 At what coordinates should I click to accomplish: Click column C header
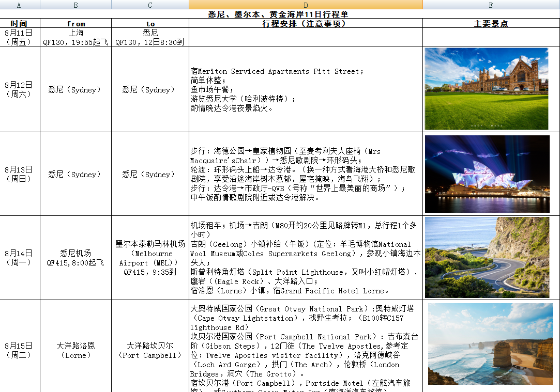pyautogui.click(x=150, y=5)
